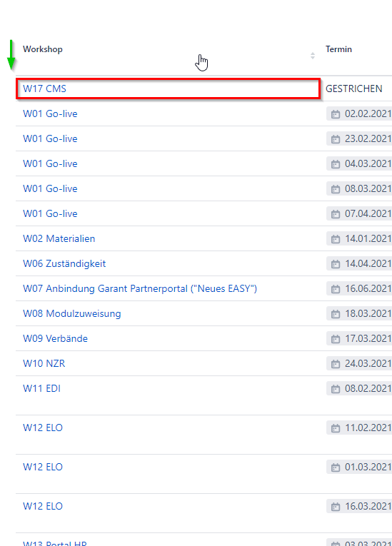Click calendar icon beside 07.04.2021
This screenshot has height=546, width=392.
(x=336, y=214)
